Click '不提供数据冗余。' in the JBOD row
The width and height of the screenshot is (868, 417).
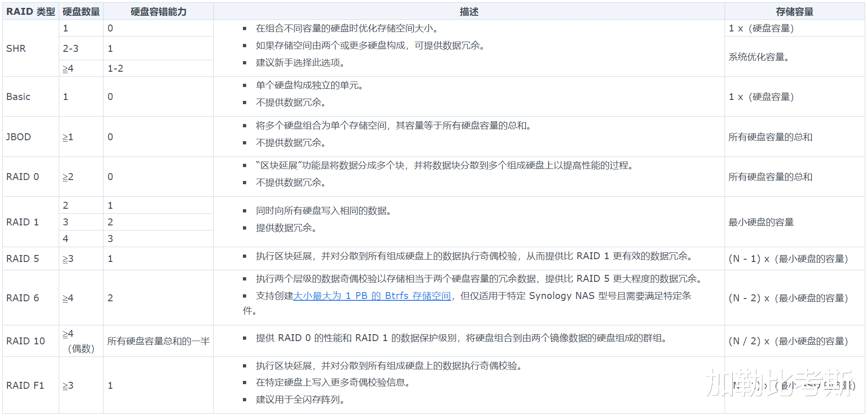(x=291, y=143)
